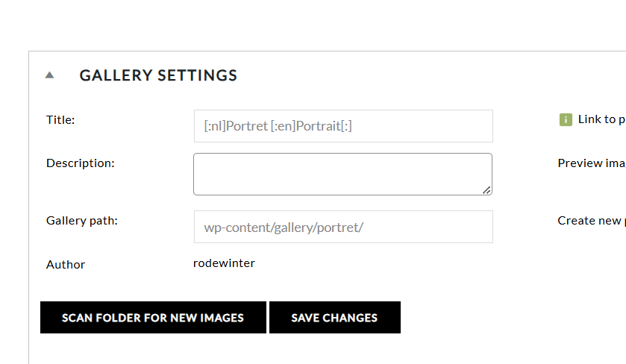
Task: Collapse the Gallery Settings panel triangle
Action: (49, 75)
